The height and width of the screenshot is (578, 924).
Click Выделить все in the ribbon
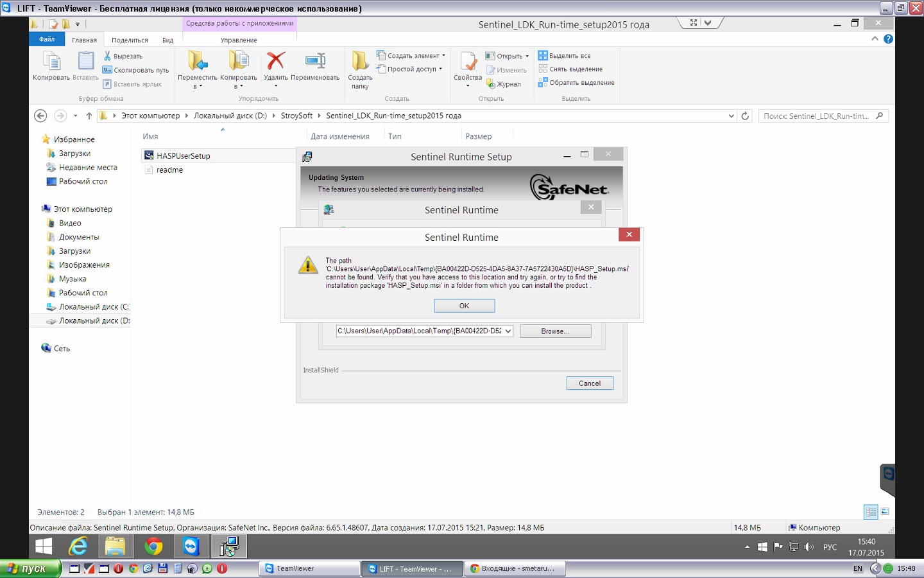565,56
